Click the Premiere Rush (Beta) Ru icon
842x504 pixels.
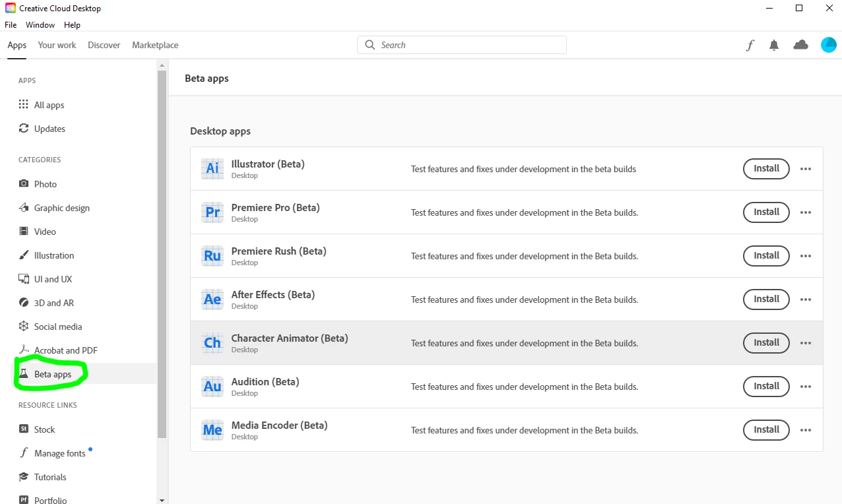tap(212, 255)
